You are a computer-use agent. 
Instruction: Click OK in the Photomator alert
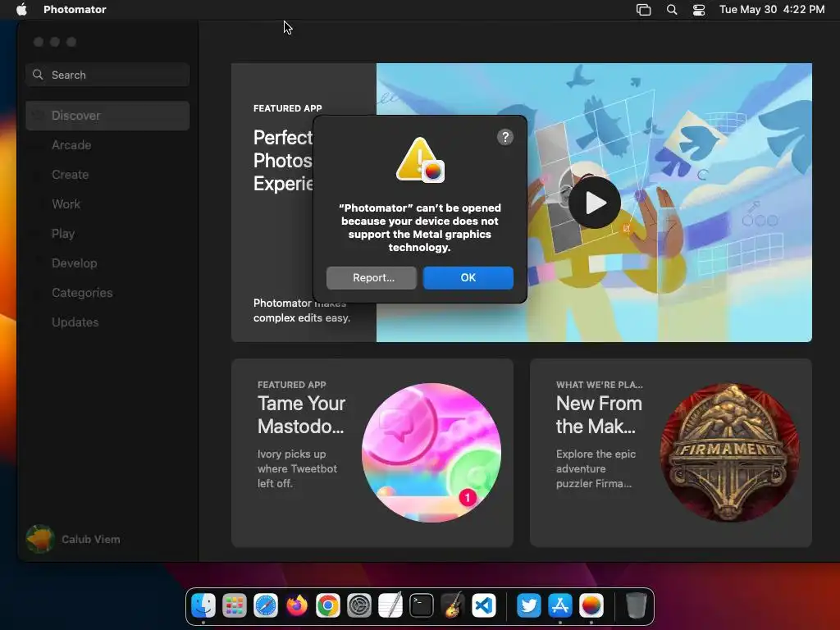468,277
